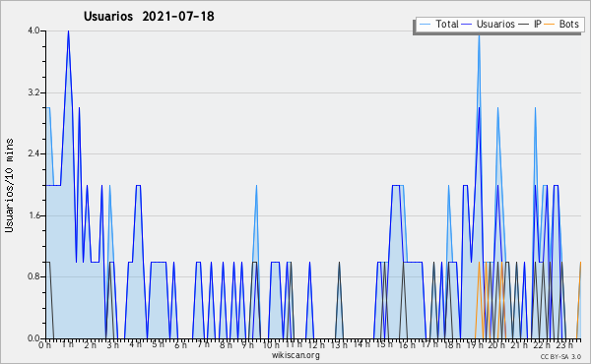This screenshot has height=364, width=591.
Task: Click the 3 h x-axis label
Action: tap(112, 344)
